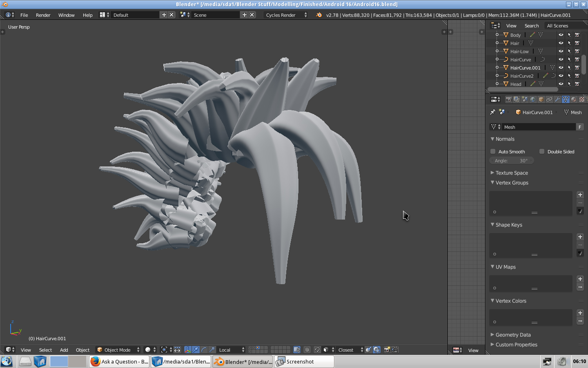Select the scale manipulator icon
This screenshot has height=368, width=588.
212,350
